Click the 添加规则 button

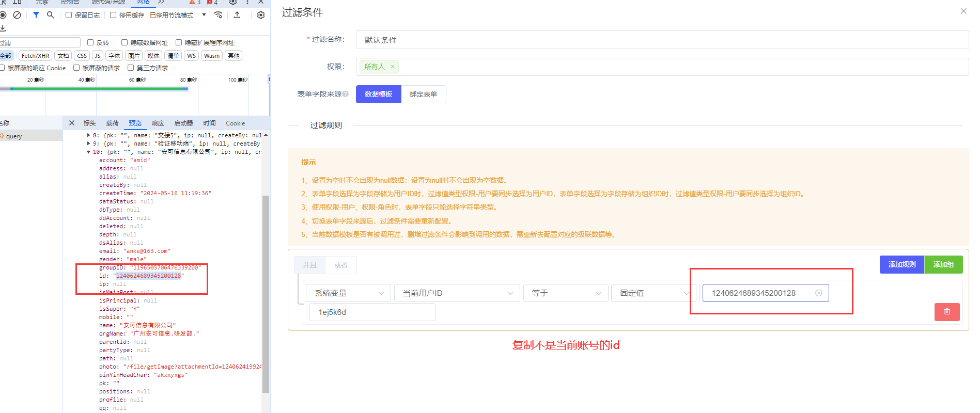(901, 264)
